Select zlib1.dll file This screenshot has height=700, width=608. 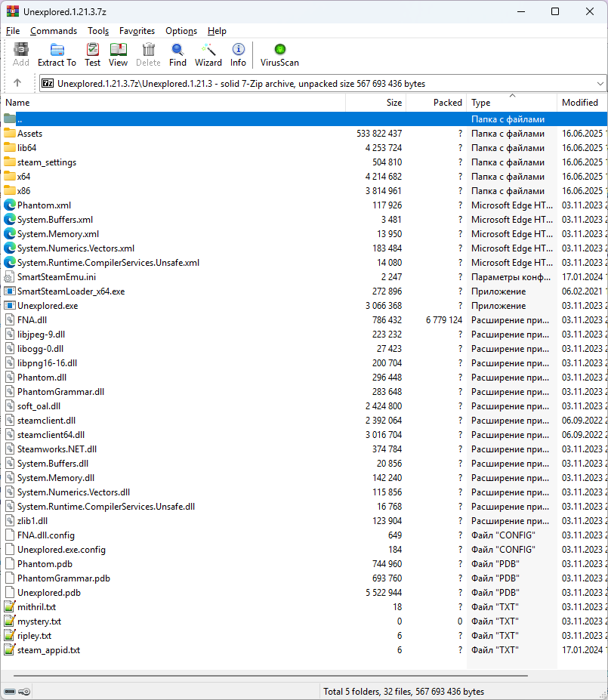coord(32,520)
